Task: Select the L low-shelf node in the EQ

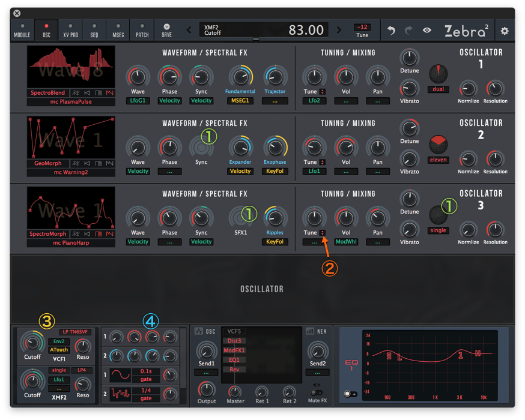Action: point(399,357)
